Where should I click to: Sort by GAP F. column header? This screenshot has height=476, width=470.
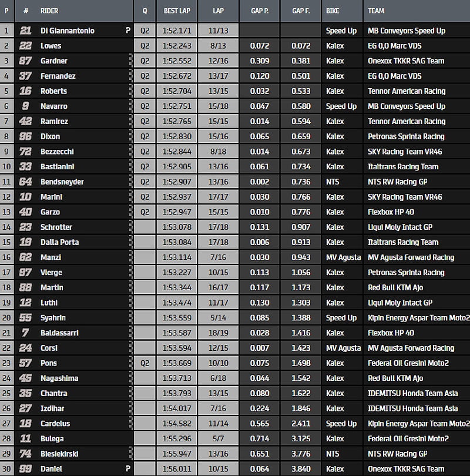[x=301, y=11]
